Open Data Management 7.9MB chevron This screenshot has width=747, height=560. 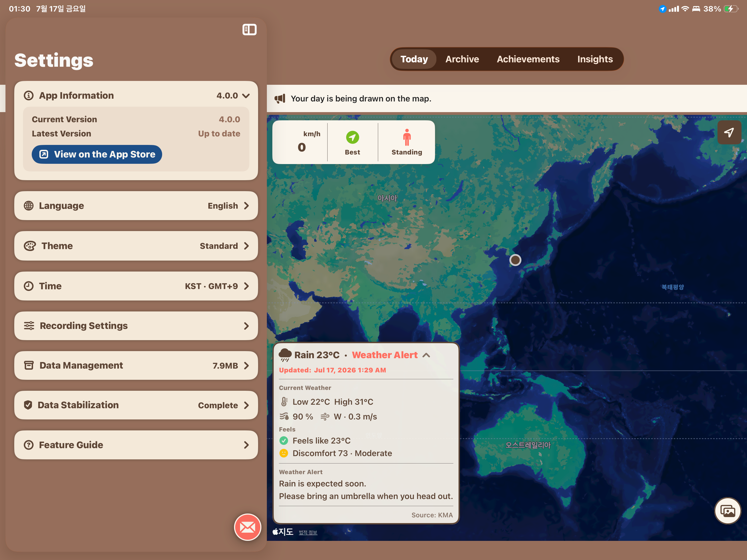click(x=247, y=366)
